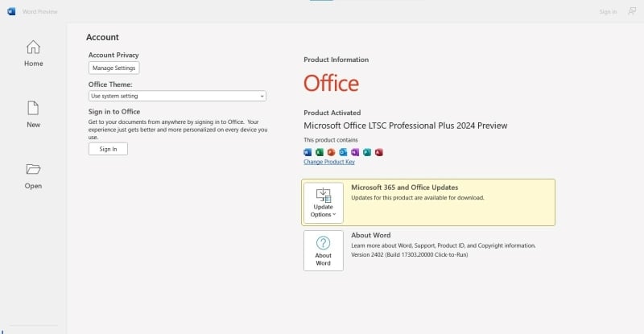Click the feedback icon at top right
The image size is (644, 334).
(x=632, y=11)
